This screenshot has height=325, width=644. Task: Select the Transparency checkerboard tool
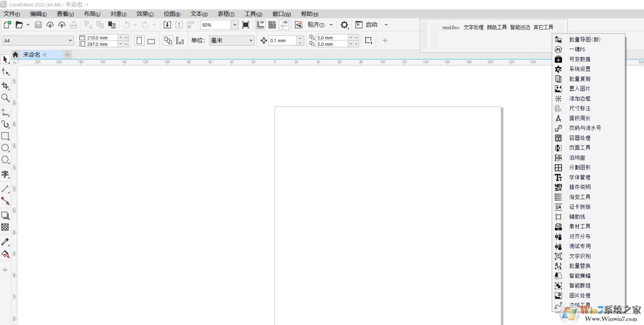click(x=5, y=227)
